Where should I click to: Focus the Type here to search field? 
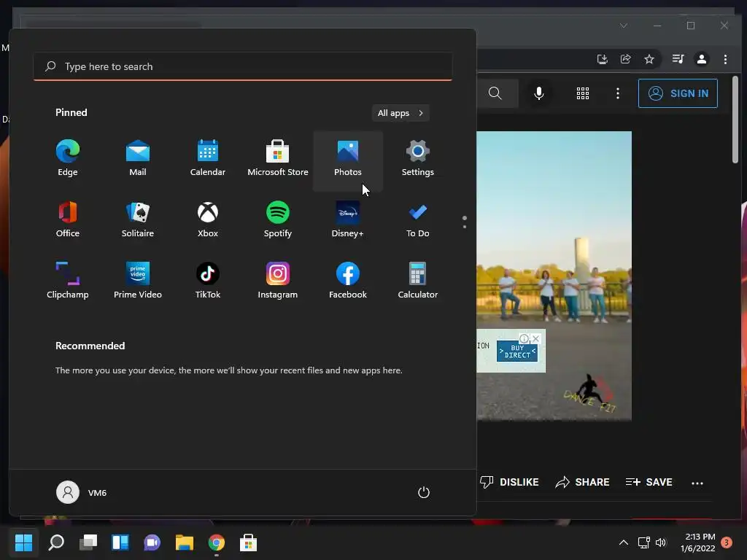pos(243,66)
